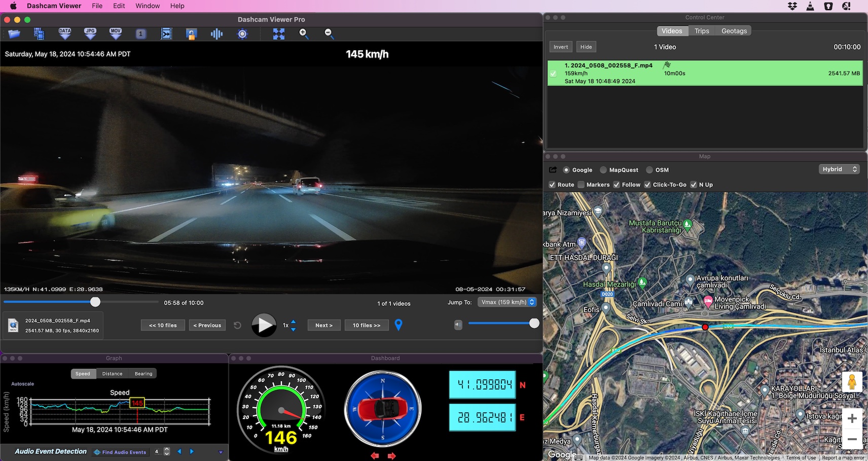Switch to the Videos tab
The height and width of the screenshot is (461, 868).
[x=672, y=31]
